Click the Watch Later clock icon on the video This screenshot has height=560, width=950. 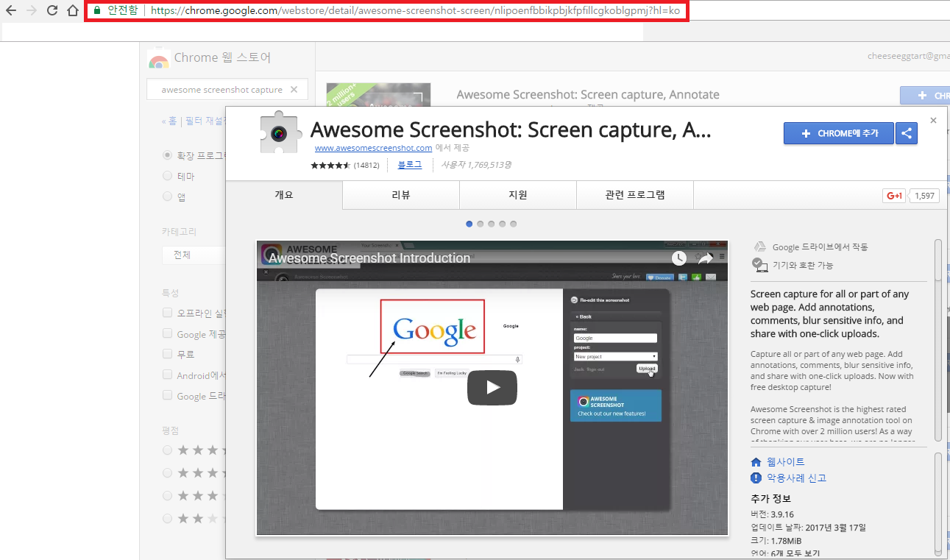click(678, 258)
